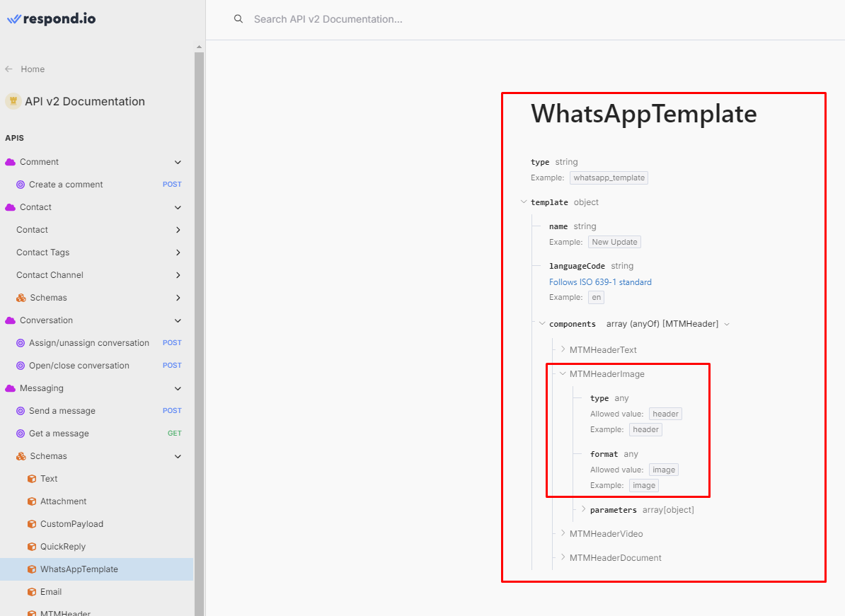This screenshot has width=845, height=616.
Task: Open Open/close conversation endpoint
Action: click(79, 366)
